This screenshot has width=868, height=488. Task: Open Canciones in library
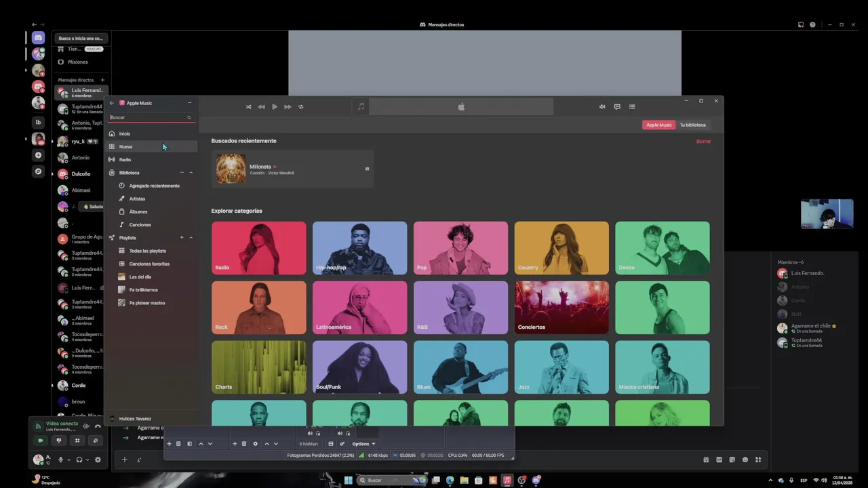151,224
